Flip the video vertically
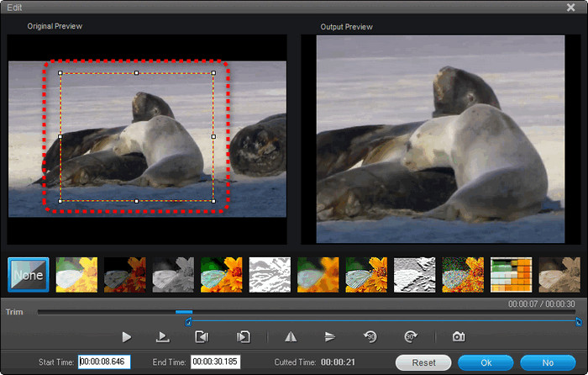 [x=330, y=336]
